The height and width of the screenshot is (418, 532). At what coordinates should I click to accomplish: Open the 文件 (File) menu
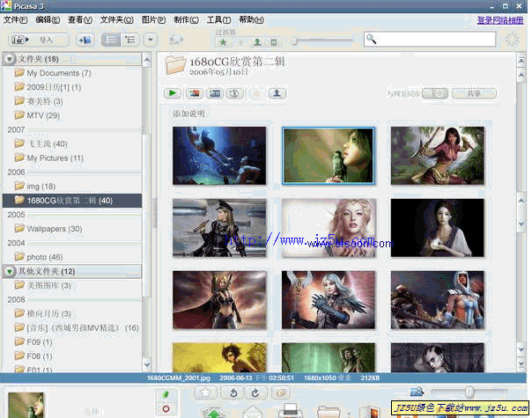(15, 20)
